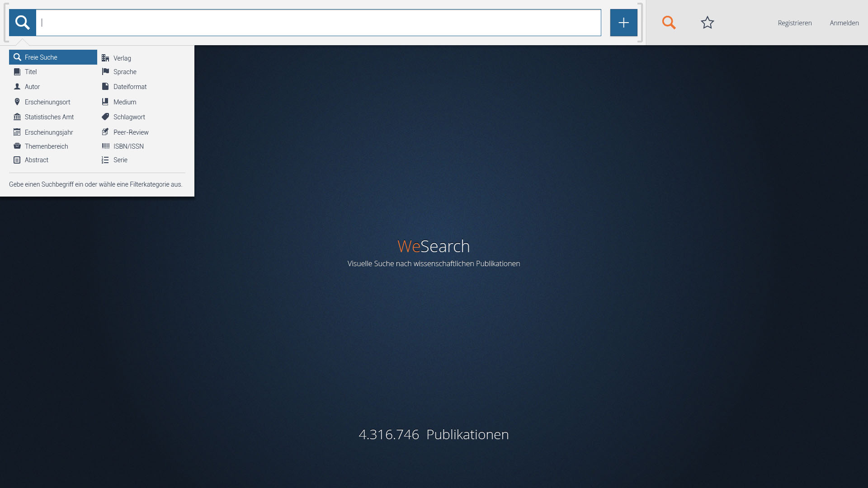Click the Titel book icon
The image size is (868, 488).
[17, 72]
